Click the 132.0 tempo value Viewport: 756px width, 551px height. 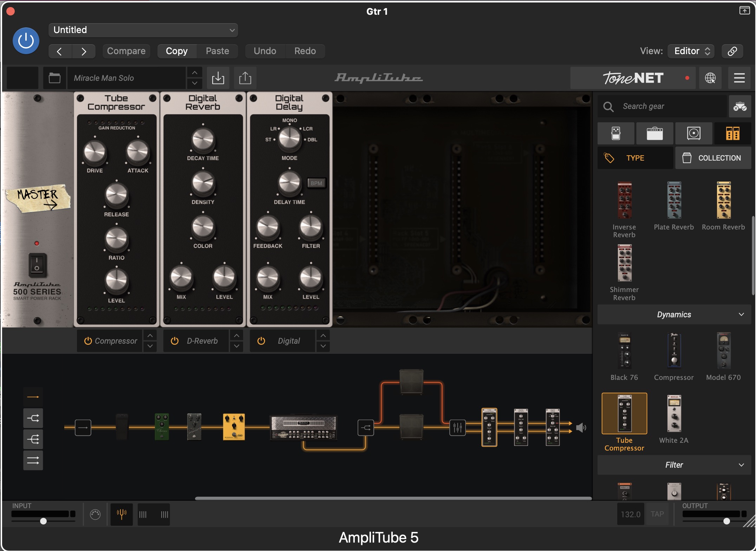[631, 514]
